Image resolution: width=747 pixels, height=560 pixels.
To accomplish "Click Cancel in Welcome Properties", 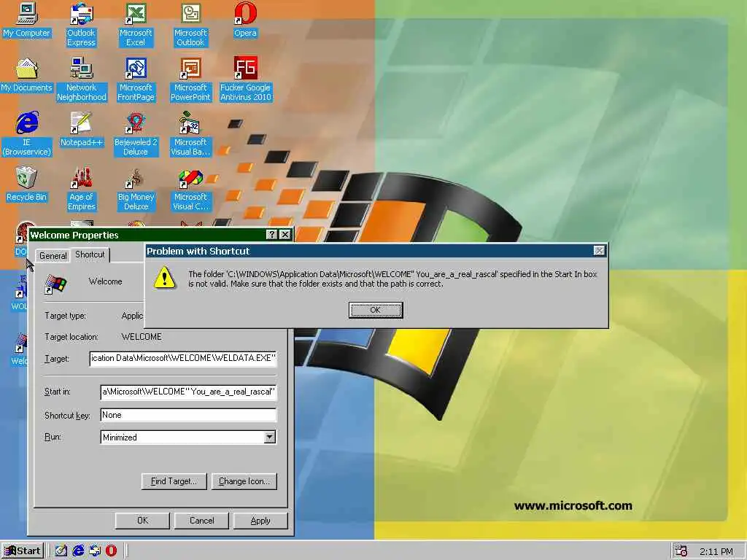I will click(x=201, y=521).
